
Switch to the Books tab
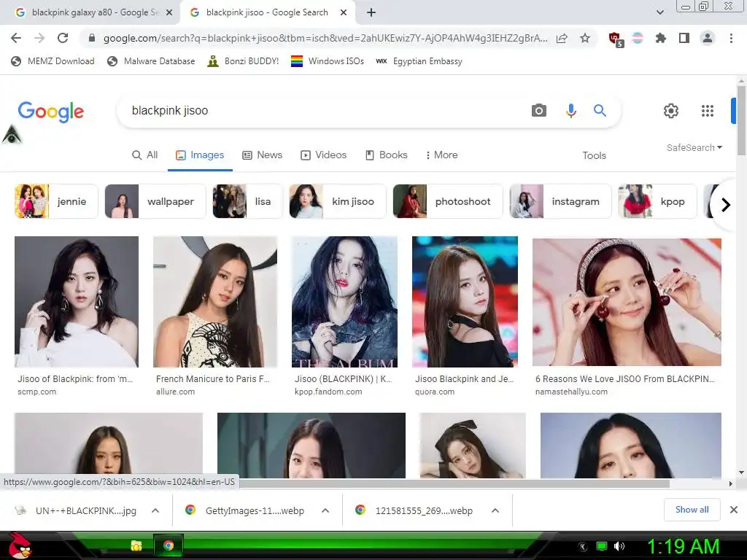[387, 155]
